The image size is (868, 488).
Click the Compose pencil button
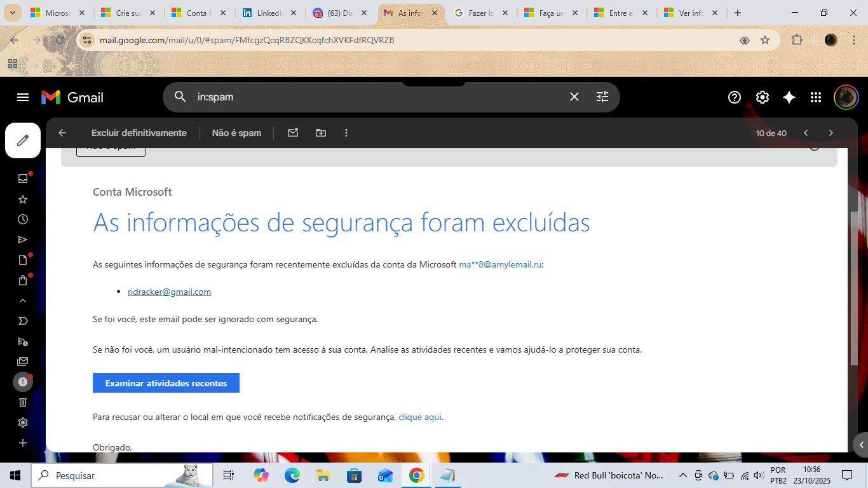pyautogui.click(x=23, y=140)
